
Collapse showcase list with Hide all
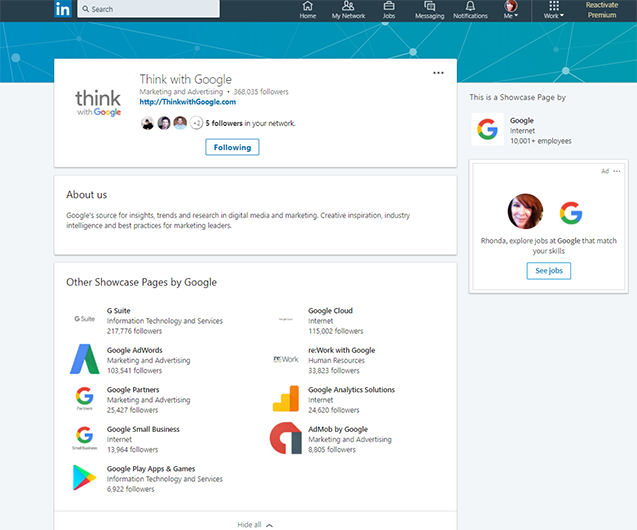[x=255, y=525]
